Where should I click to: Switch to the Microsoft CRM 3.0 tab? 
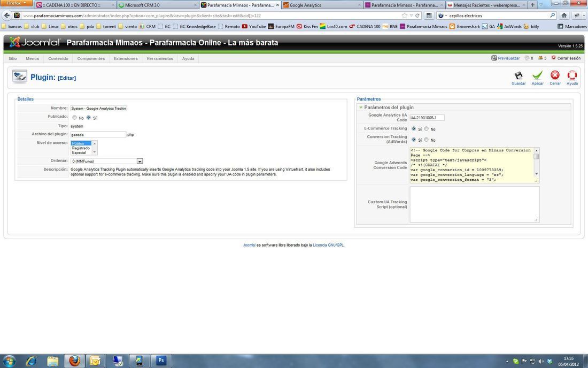[x=158, y=5]
